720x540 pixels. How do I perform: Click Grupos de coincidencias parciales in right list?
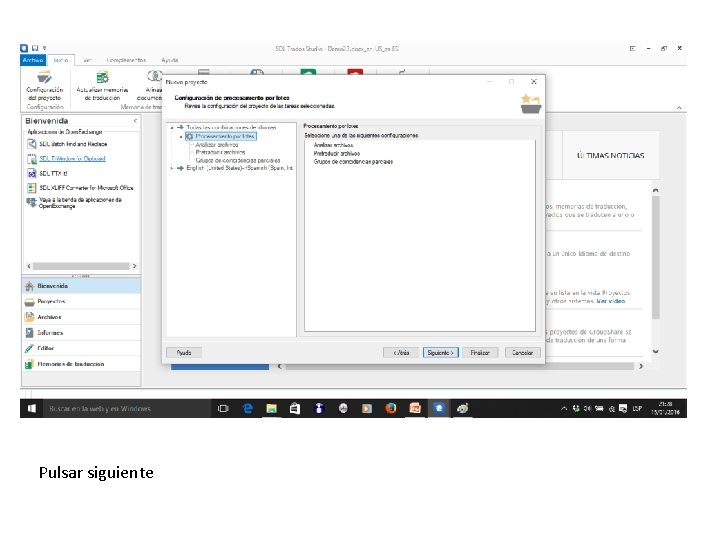(x=353, y=162)
